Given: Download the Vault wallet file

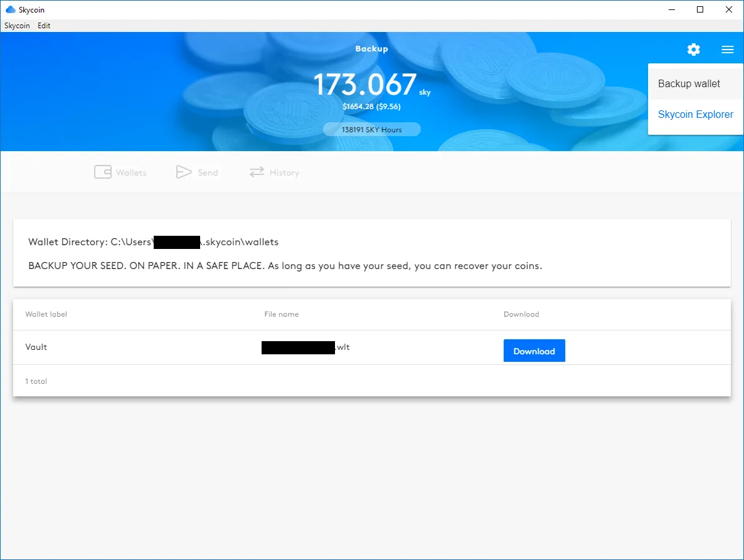Looking at the screenshot, I should [x=534, y=351].
